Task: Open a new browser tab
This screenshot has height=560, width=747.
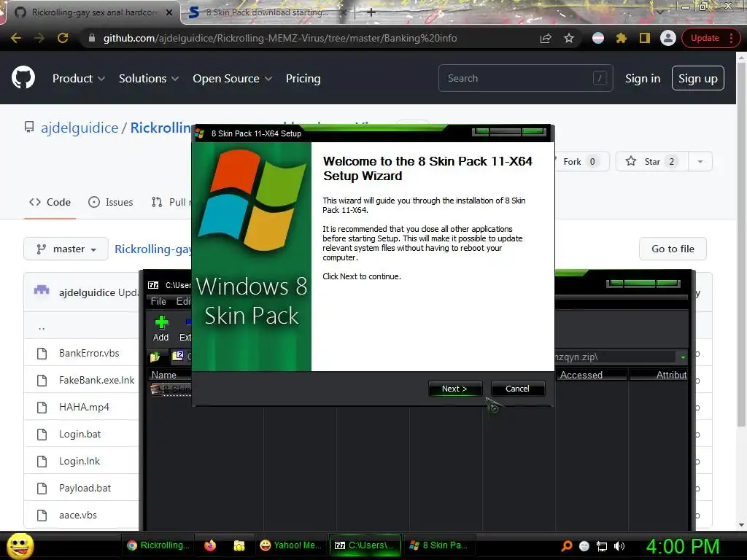Action: (x=371, y=12)
